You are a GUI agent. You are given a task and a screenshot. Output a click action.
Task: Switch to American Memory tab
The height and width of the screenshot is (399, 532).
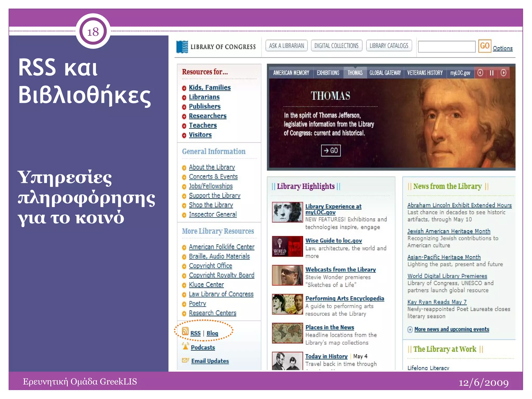tap(291, 73)
